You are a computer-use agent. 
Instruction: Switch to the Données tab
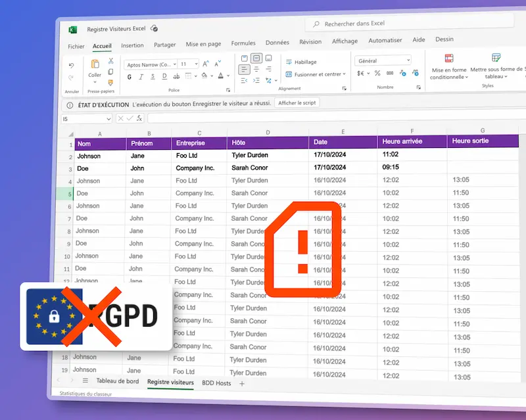277,42
